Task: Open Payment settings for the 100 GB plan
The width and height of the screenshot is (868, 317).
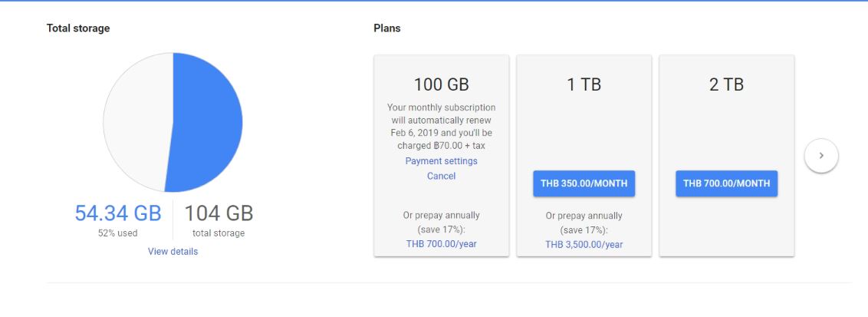Action: tap(441, 161)
